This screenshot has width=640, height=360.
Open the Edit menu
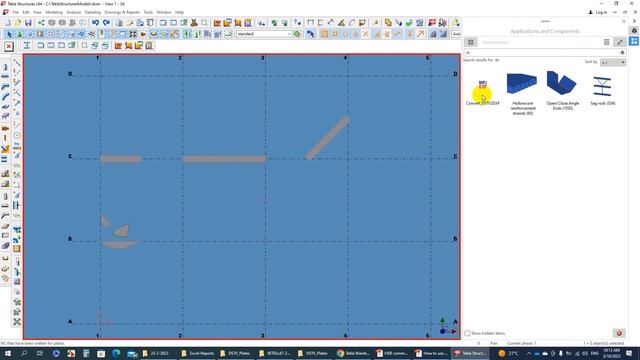pyautogui.click(x=26, y=12)
